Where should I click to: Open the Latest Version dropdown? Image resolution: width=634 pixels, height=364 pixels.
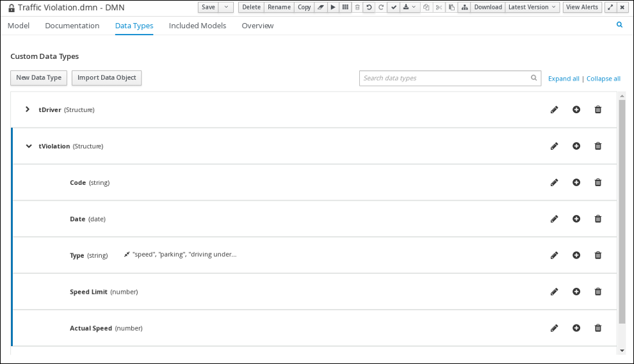click(x=532, y=7)
